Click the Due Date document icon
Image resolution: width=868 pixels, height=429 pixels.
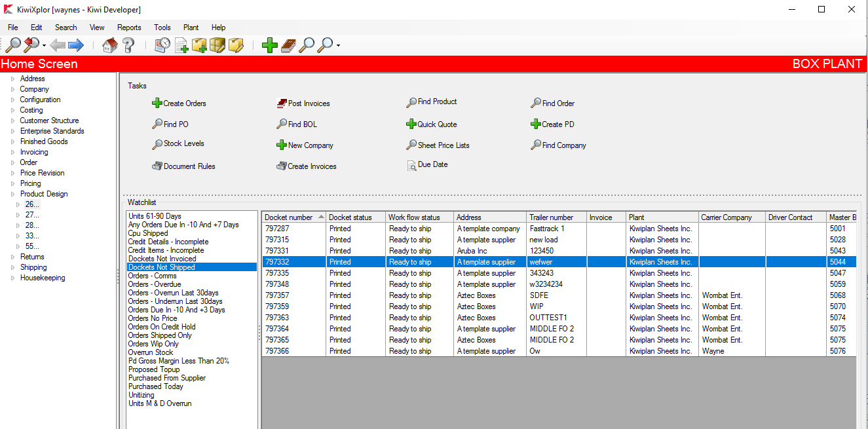(412, 166)
